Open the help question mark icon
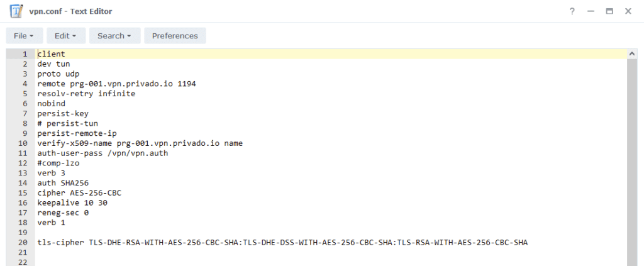This screenshot has height=266, width=644. [572, 11]
